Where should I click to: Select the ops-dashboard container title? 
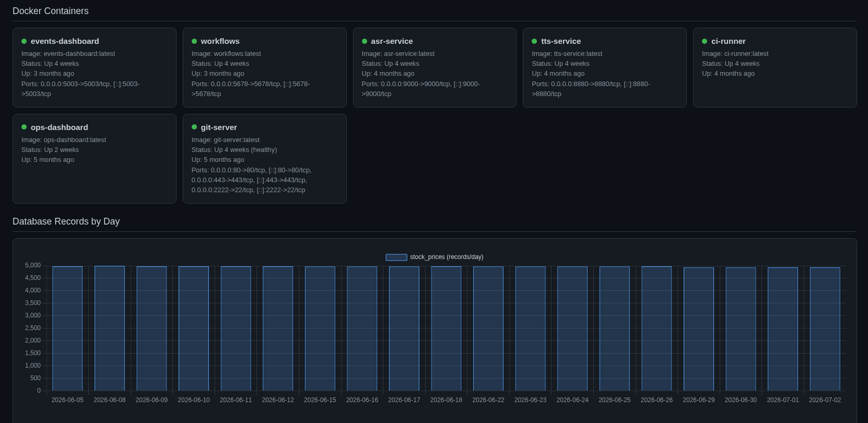(60, 127)
